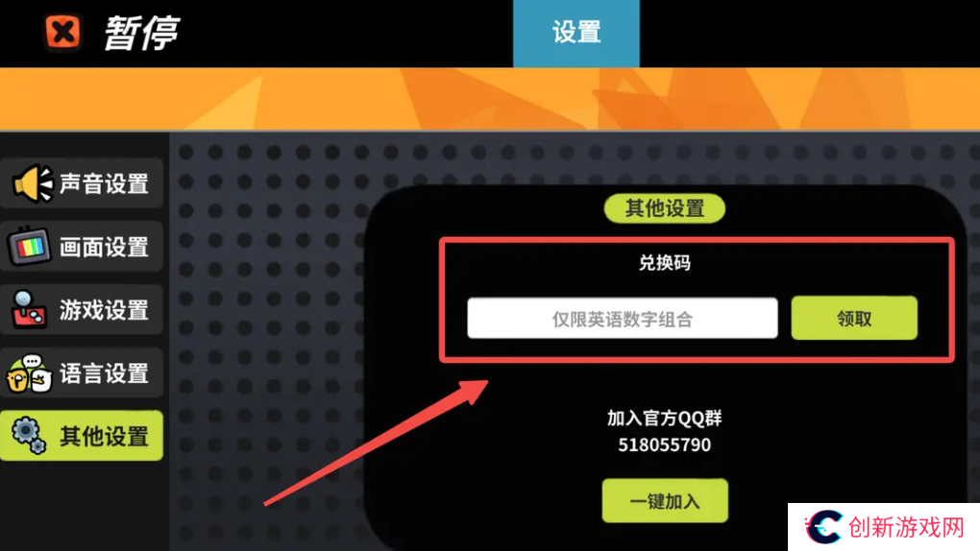Click the 一键加入 join button
This screenshot has width=980, height=551.
(665, 500)
